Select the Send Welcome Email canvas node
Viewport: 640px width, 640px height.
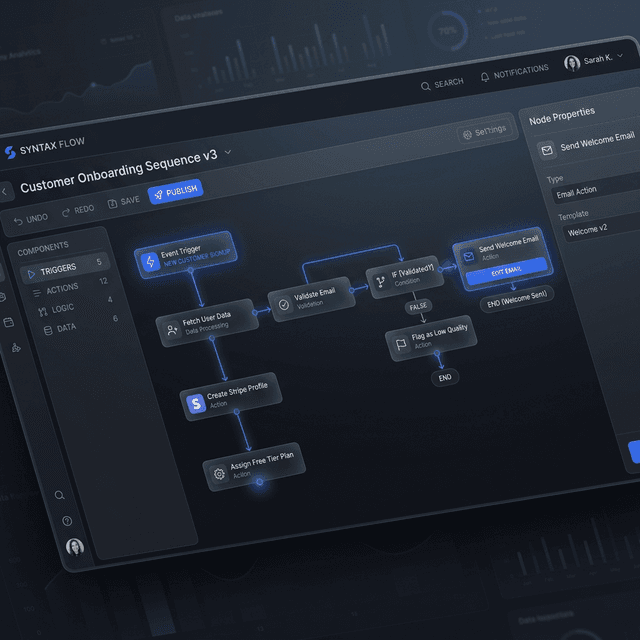point(503,258)
